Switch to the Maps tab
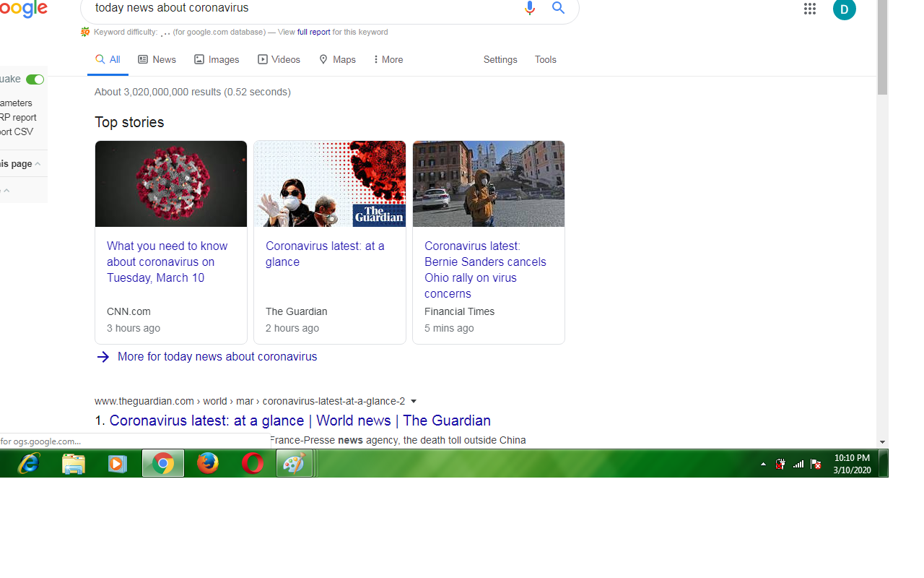The height and width of the screenshot is (578, 924). tap(337, 59)
